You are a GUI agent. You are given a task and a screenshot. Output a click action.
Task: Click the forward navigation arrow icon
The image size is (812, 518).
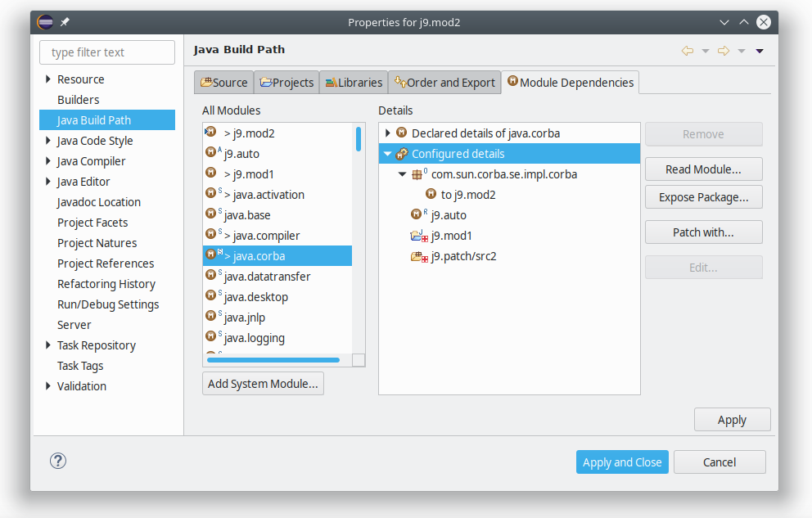(x=724, y=51)
